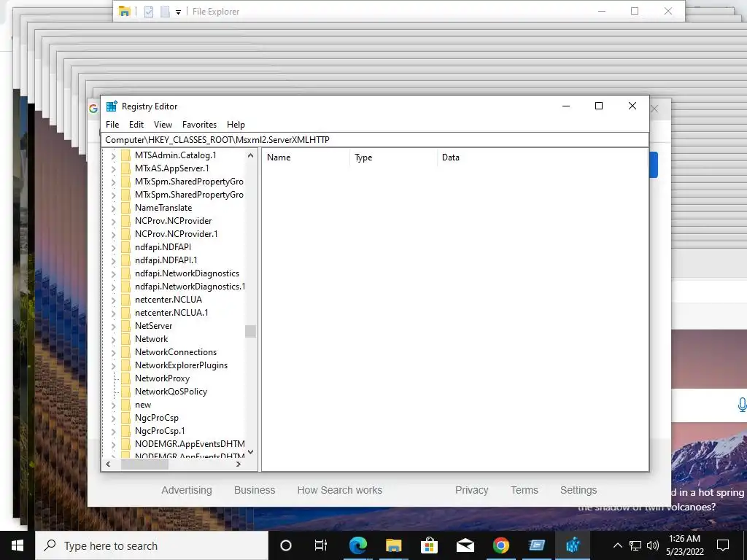Select the NCProv.NCProvider.1 folder icon
The height and width of the screenshot is (560, 747).
click(125, 234)
